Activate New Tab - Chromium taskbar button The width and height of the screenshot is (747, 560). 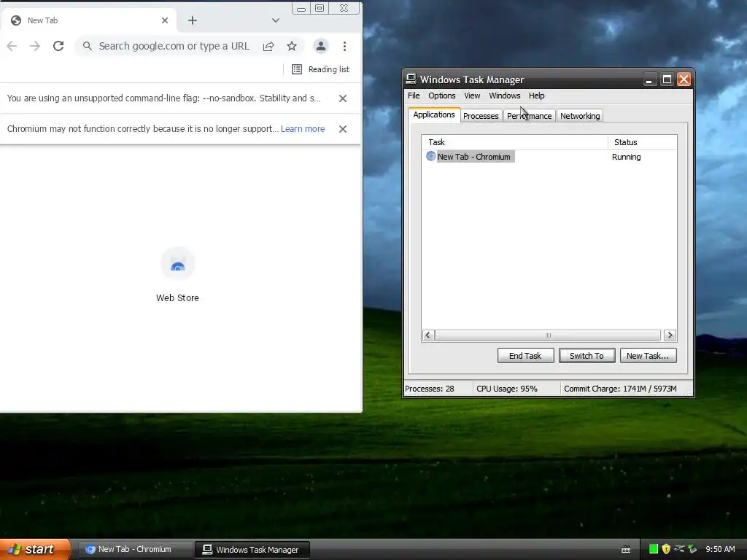[x=134, y=550]
